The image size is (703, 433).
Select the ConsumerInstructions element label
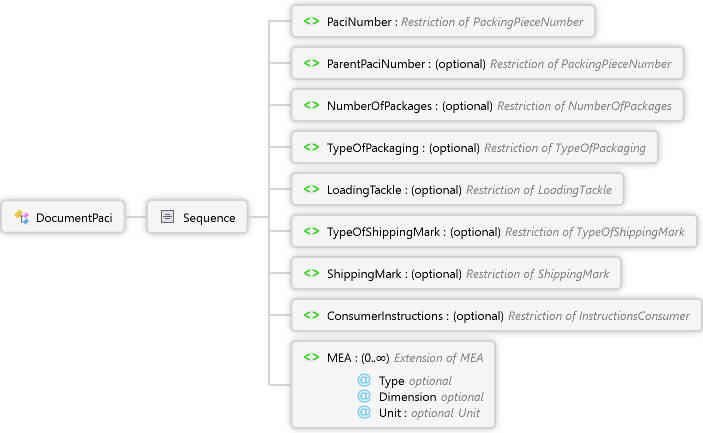pyautogui.click(x=385, y=316)
